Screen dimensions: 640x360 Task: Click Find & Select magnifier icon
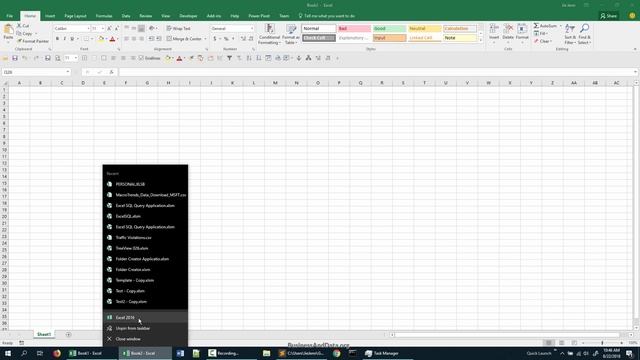(x=584, y=29)
